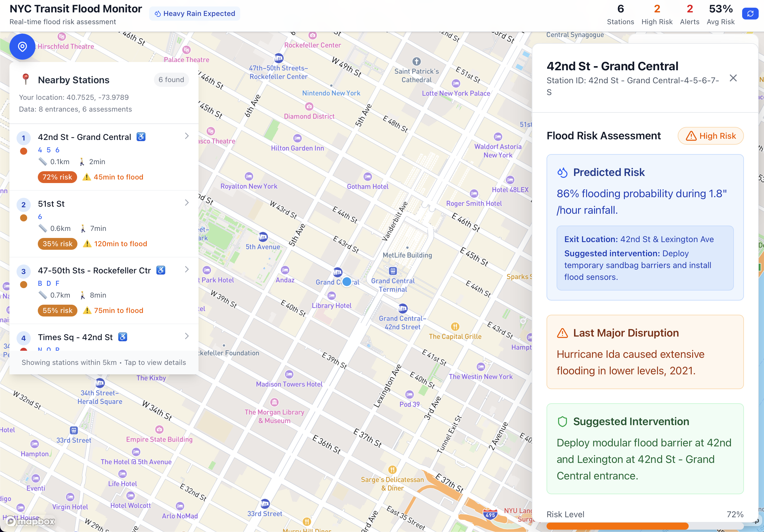This screenshot has width=764, height=532.
Task: Click the Mapbox logo
Action: tap(31, 521)
